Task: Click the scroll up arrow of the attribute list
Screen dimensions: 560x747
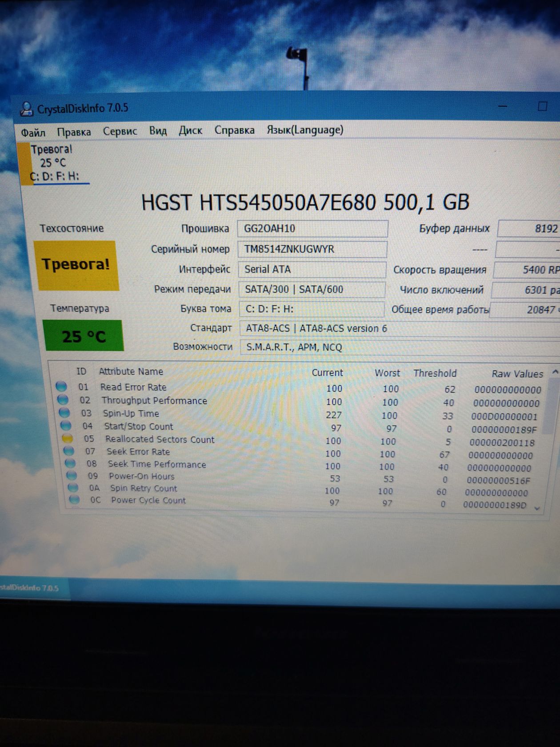Action: pos(555,372)
